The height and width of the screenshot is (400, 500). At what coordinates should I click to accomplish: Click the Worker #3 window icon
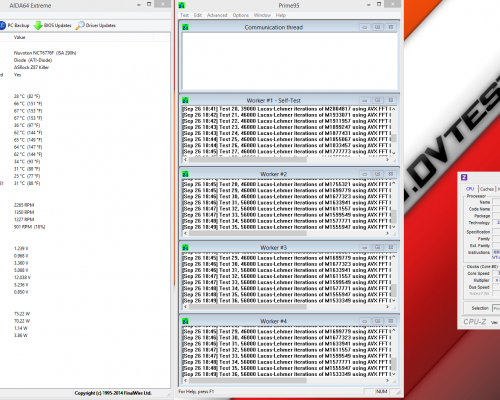[x=186, y=247]
